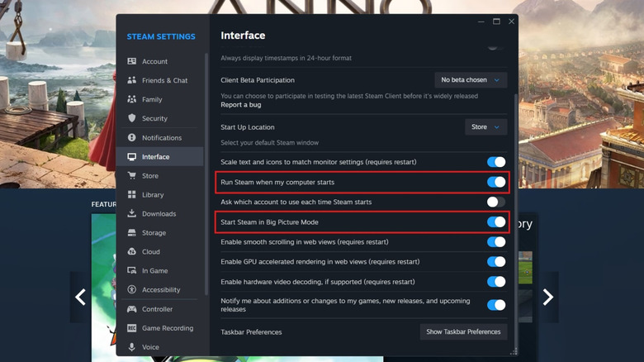Open the Account settings section
Screen dimensions: 644x362
pyautogui.click(x=160, y=61)
